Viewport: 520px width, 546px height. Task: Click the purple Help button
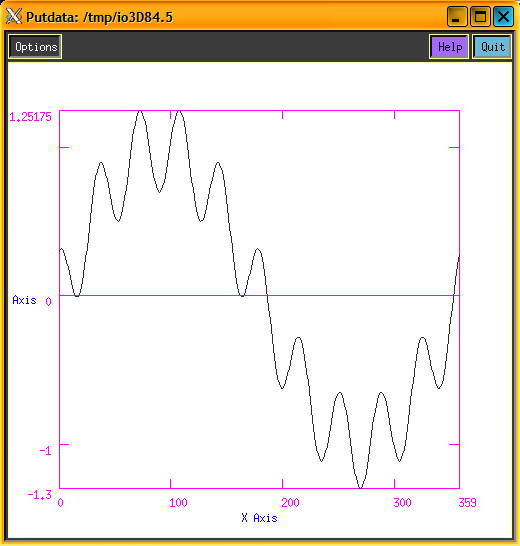[x=449, y=47]
